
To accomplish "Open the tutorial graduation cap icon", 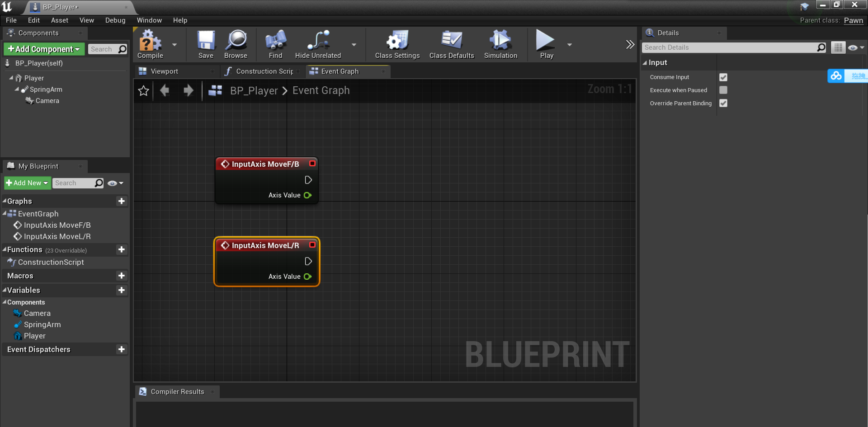I will click(x=804, y=6).
